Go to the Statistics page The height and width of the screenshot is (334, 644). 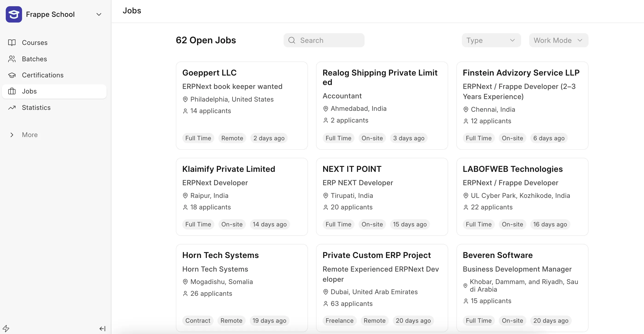point(36,108)
